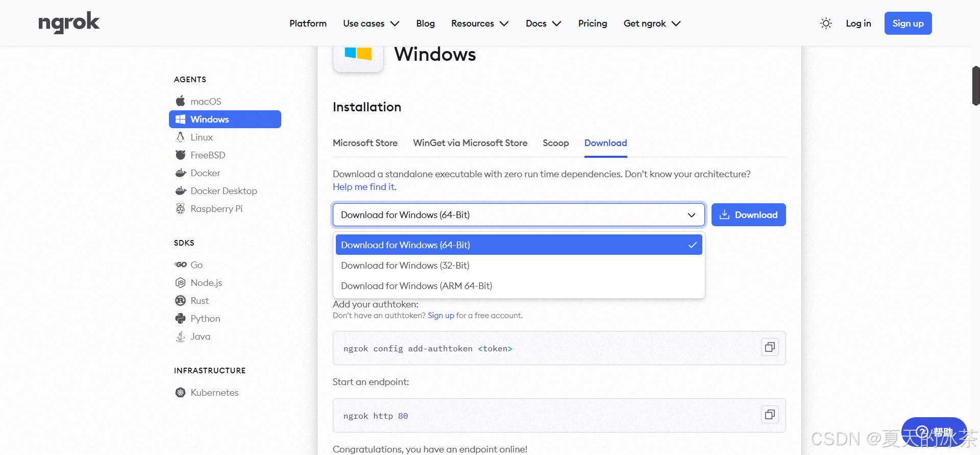
Task: Click the Go SDK icon
Action: pos(180,265)
